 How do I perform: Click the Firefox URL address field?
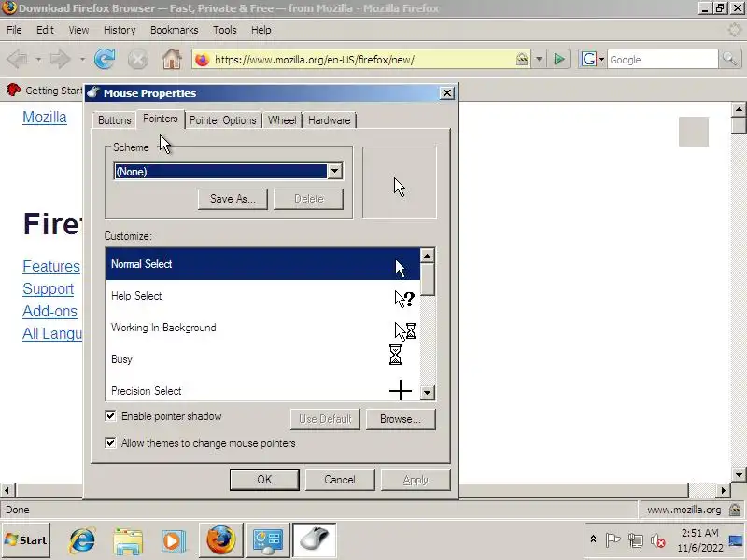[x=362, y=60]
